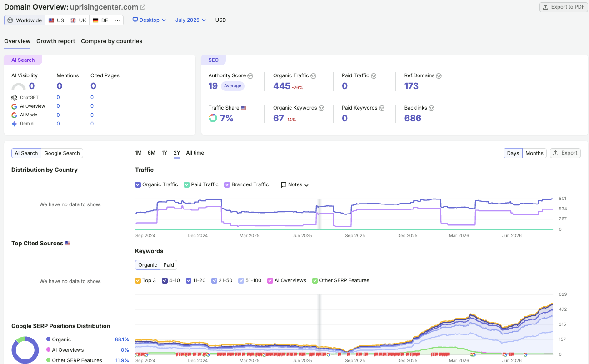This screenshot has width=589, height=364.
Task: Toggle the 21-50 positions checkbox
Action: coord(214,281)
